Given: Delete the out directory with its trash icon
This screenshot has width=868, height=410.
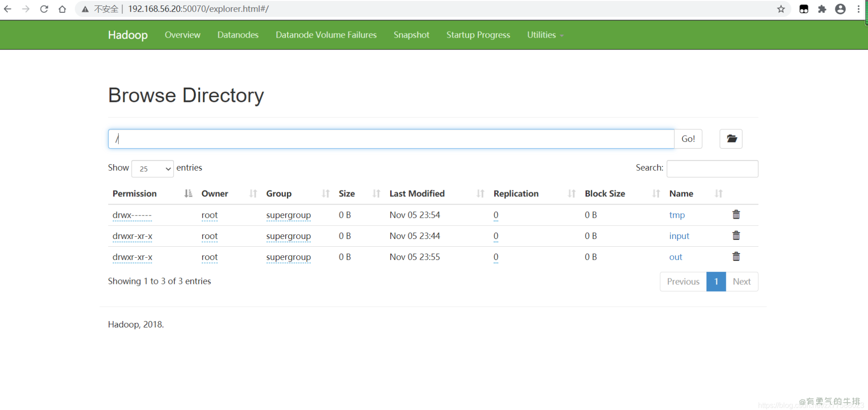Looking at the screenshot, I should [736, 257].
